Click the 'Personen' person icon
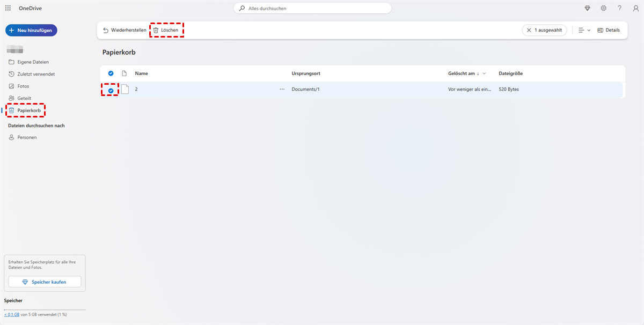Viewport: 644px width, 325px height. coord(12,137)
